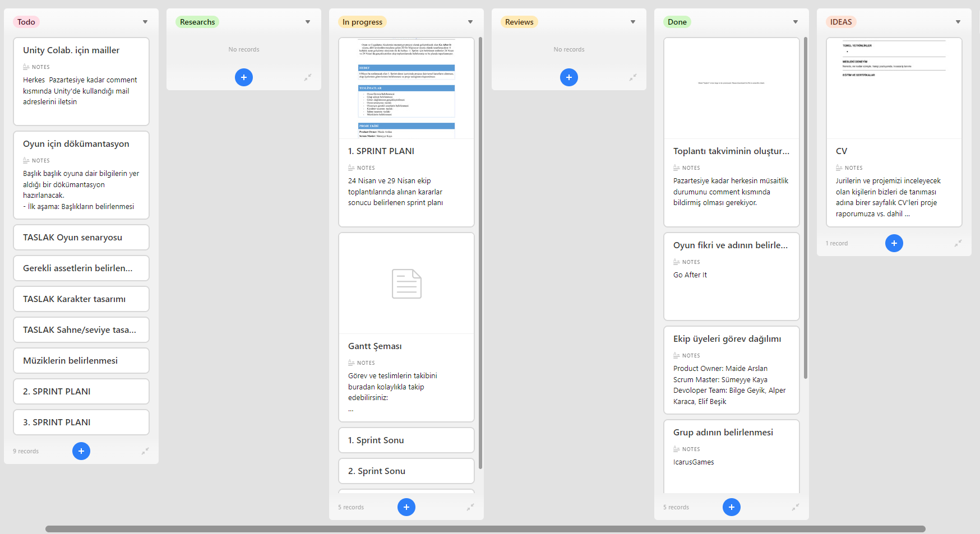This screenshot has height=534, width=980.
Task: Open the CV card thumbnail image
Action: (x=894, y=89)
